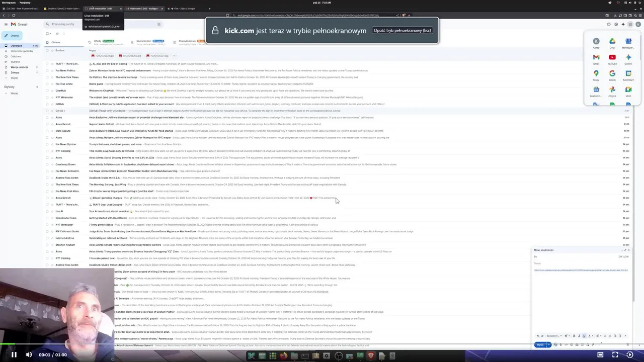
Task: Toggle underline in compose window
Action: 584,336
